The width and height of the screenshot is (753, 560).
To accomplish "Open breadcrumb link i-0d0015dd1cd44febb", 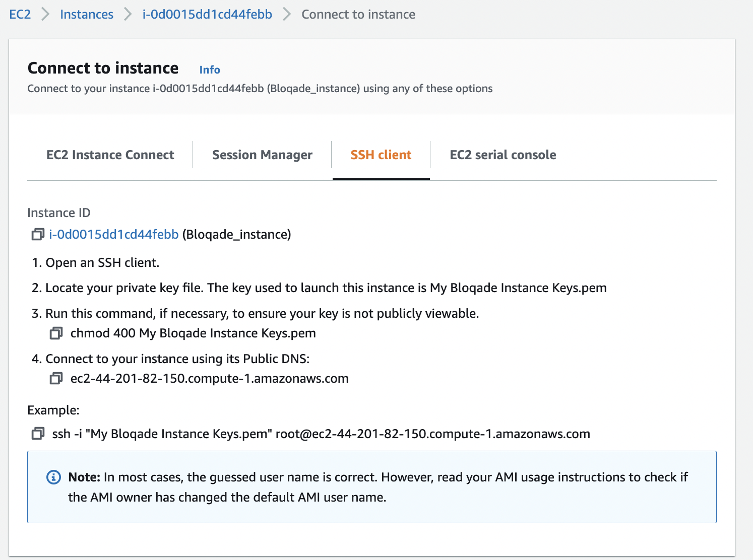I will point(207,14).
